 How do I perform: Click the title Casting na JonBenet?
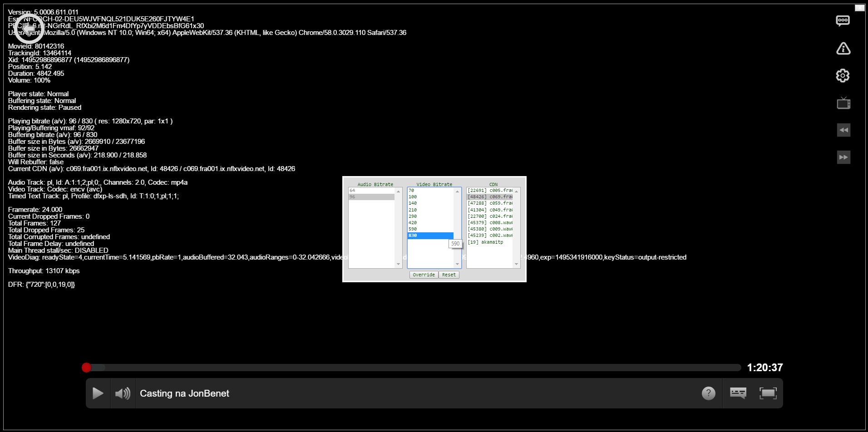184,393
